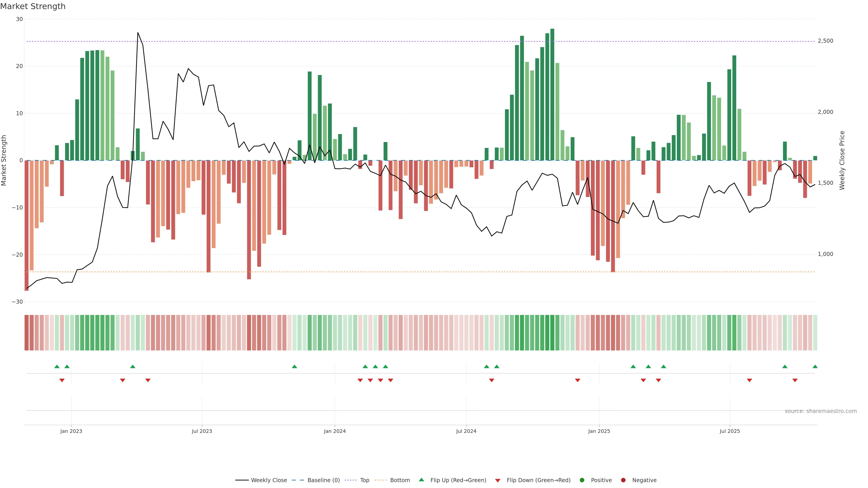868x488 pixels.
Task: Click the Positive green circle legend icon
Action: click(x=582, y=480)
